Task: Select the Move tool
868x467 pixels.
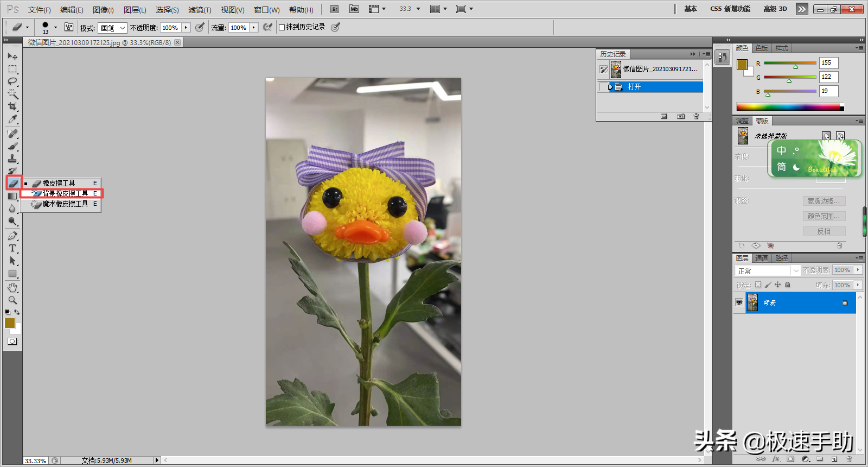Action: pos(12,56)
